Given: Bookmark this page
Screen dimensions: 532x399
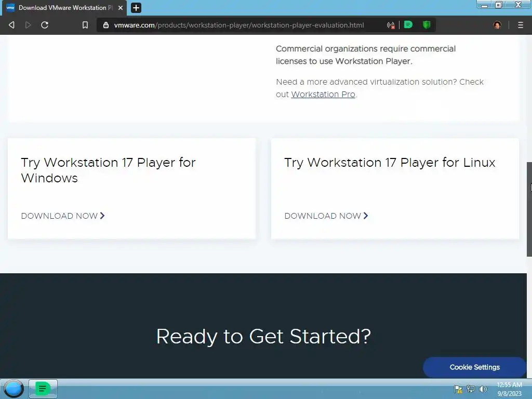Looking at the screenshot, I should (85, 25).
